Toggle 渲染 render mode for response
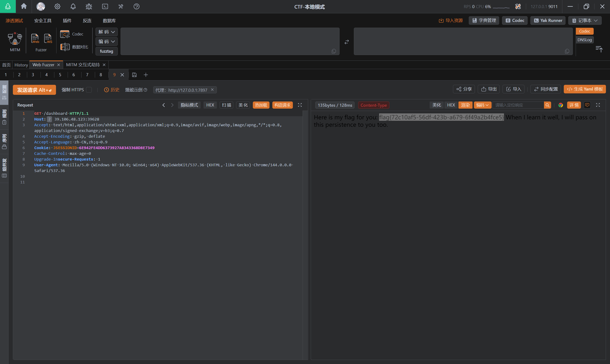 (465, 105)
